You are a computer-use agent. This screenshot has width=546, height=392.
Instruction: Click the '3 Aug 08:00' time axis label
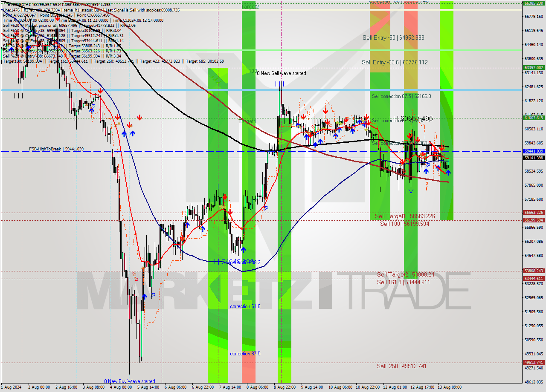(93, 388)
